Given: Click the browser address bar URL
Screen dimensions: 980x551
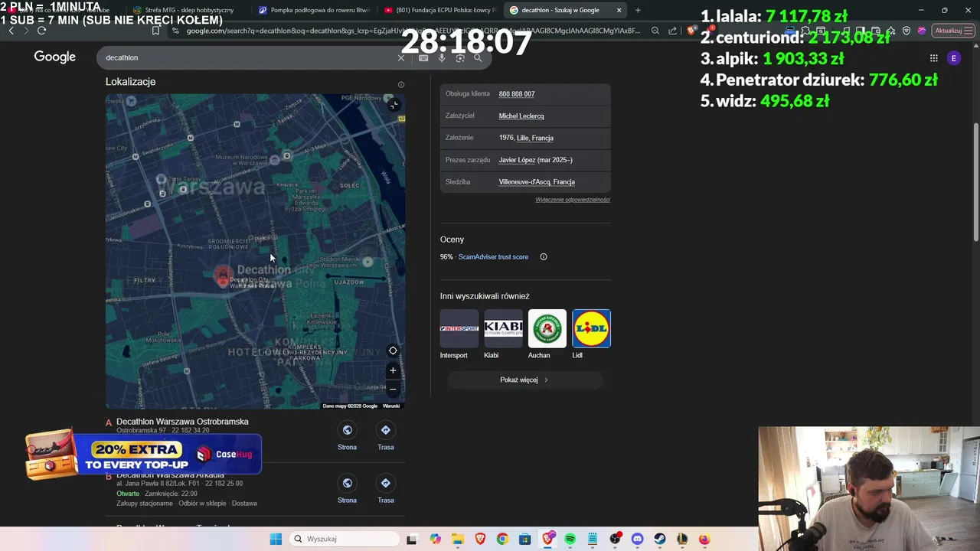Looking at the screenshot, I should (x=413, y=31).
